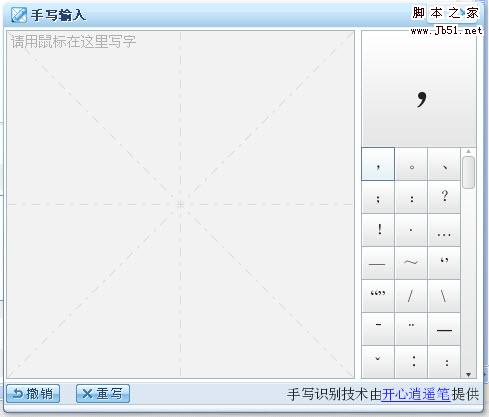Select the long dash candidate beside the tilde

tap(378, 263)
